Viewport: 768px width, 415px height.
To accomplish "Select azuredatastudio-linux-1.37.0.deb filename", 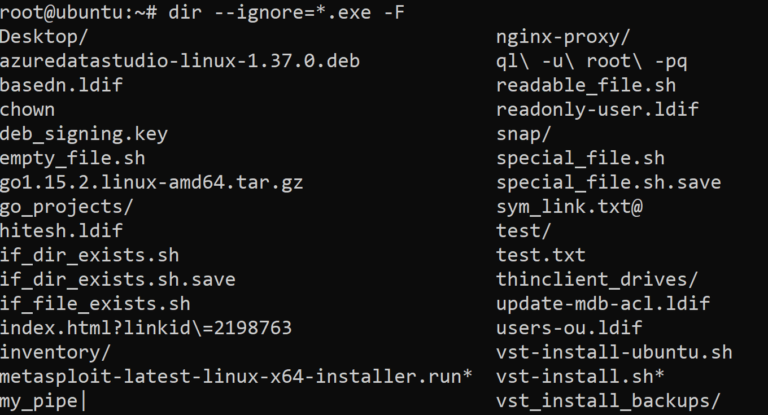I will click(x=180, y=61).
